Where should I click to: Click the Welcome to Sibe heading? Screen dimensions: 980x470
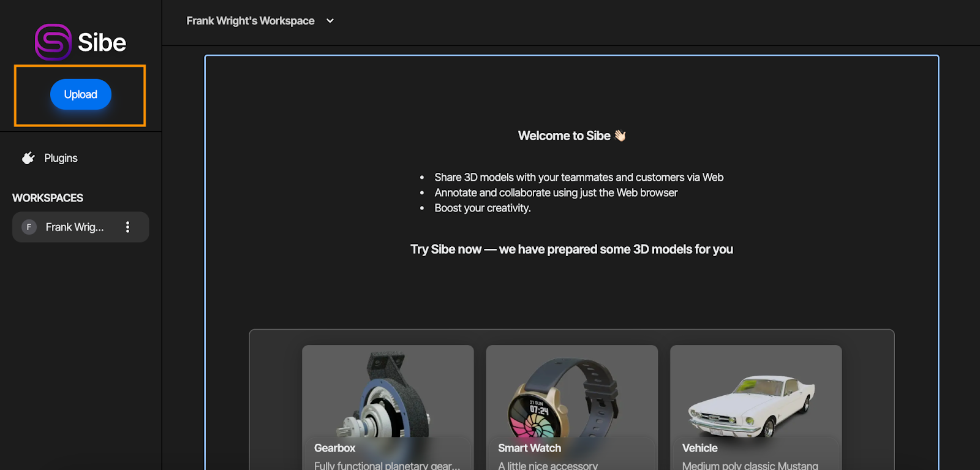[x=571, y=135]
